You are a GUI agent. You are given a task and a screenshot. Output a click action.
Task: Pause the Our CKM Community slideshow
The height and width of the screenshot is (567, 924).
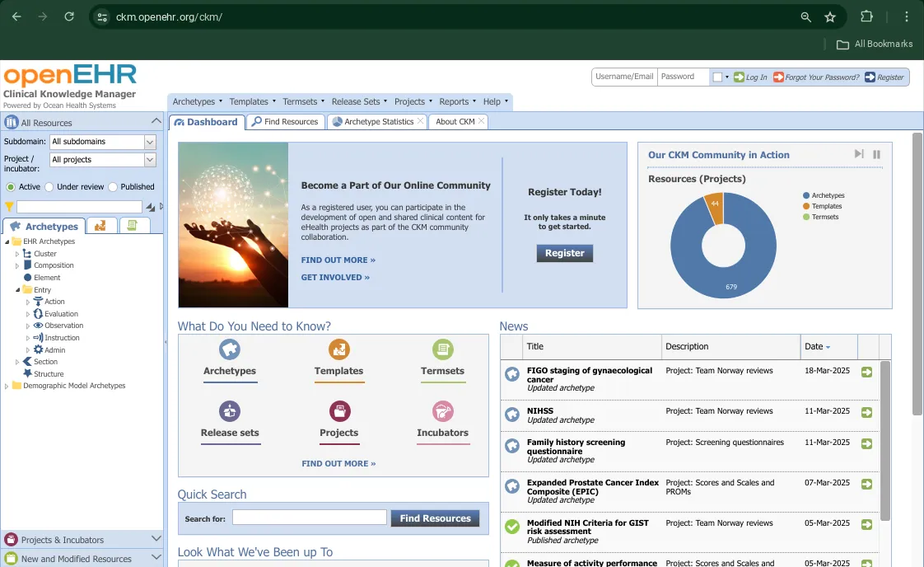tap(876, 154)
